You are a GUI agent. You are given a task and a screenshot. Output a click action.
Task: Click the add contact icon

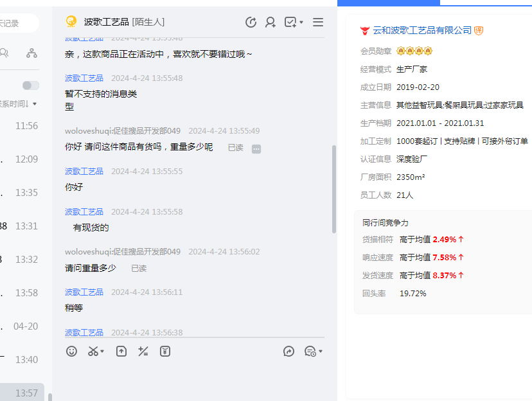point(270,22)
